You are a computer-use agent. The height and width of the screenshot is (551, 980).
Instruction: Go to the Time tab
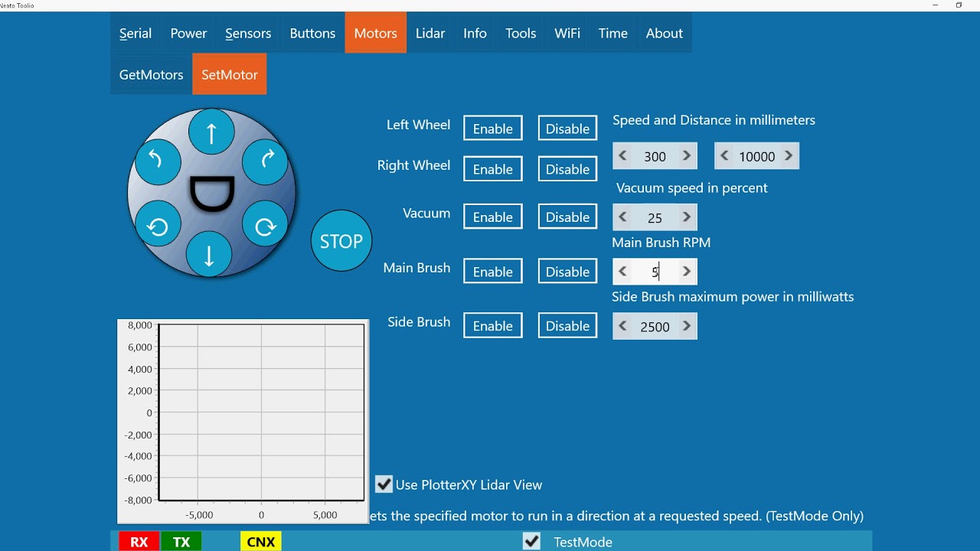click(x=613, y=33)
